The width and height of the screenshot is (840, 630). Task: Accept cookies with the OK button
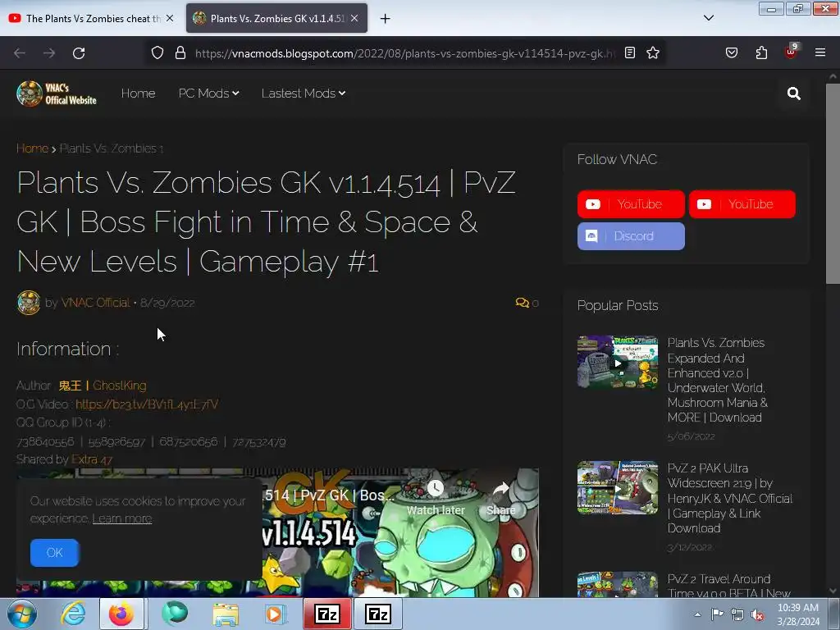tap(55, 553)
